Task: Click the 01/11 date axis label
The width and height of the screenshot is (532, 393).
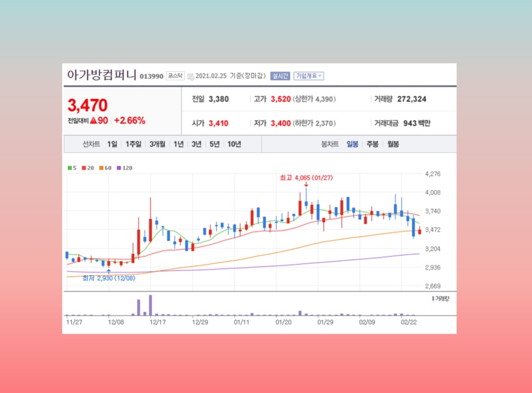Action: pyautogui.click(x=241, y=322)
